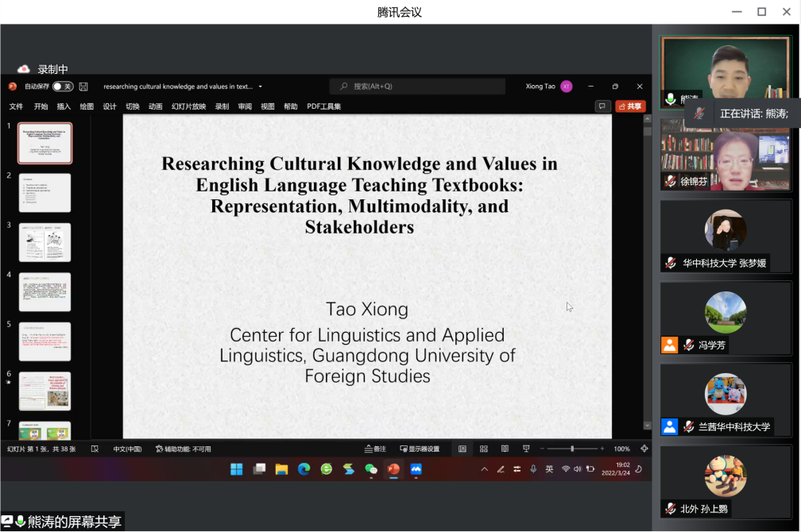Open the 幻灯片放映 (Slide Show) tab
801x532 pixels.
188,106
